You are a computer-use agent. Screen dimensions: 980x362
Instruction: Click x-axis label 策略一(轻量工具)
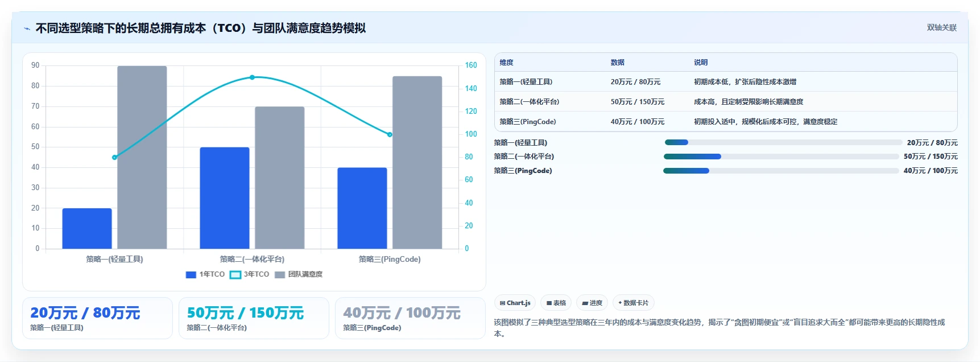point(114,259)
